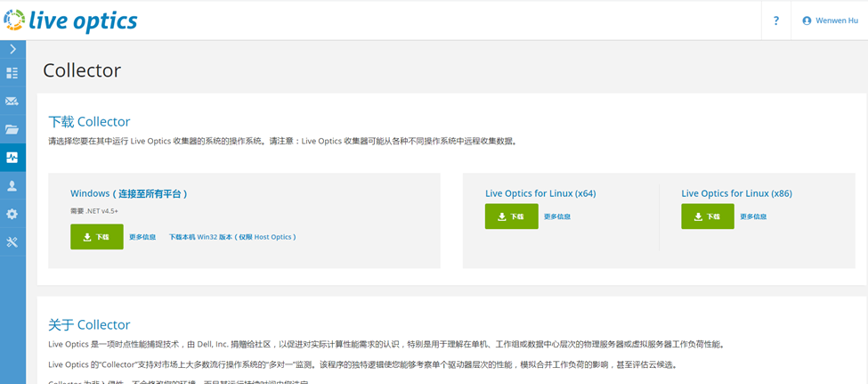Click the Collector page title
The height and width of the screenshot is (384, 868).
pos(82,70)
